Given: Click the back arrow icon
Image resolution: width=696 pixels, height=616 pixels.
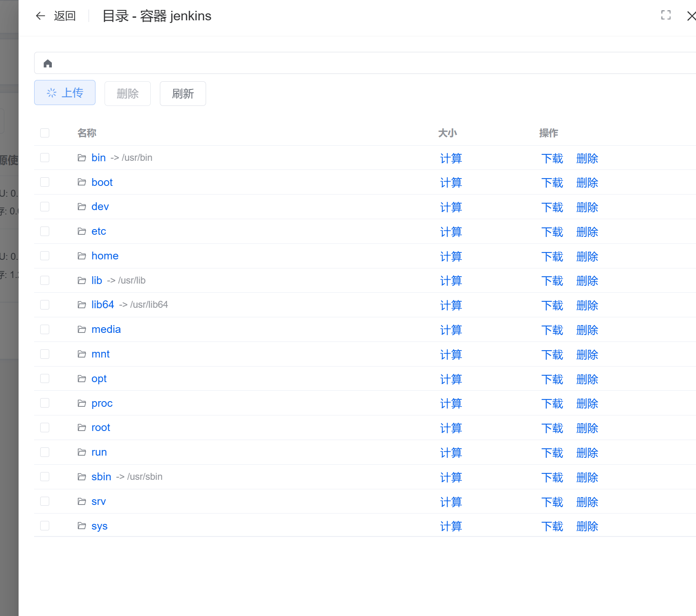Looking at the screenshot, I should click(41, 16).
